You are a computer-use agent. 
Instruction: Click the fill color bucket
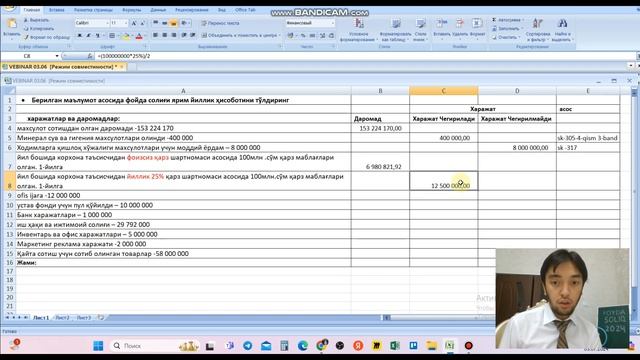[127, 36]
